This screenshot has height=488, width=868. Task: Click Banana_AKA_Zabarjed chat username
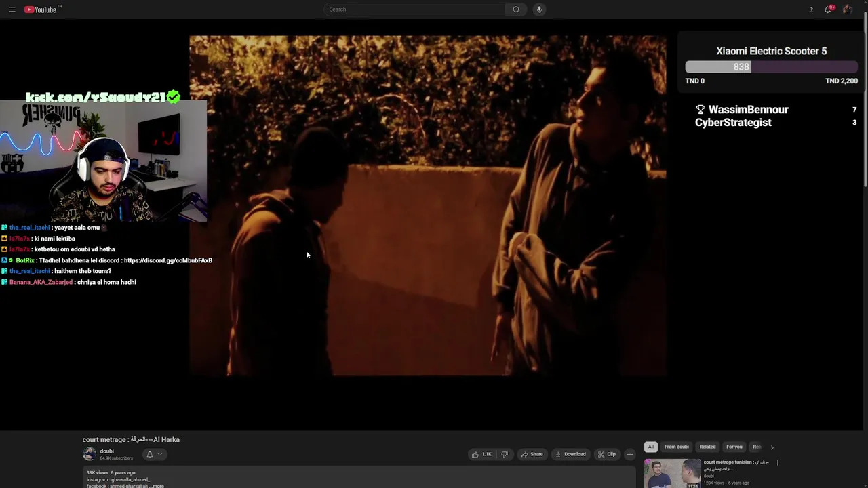41,282
